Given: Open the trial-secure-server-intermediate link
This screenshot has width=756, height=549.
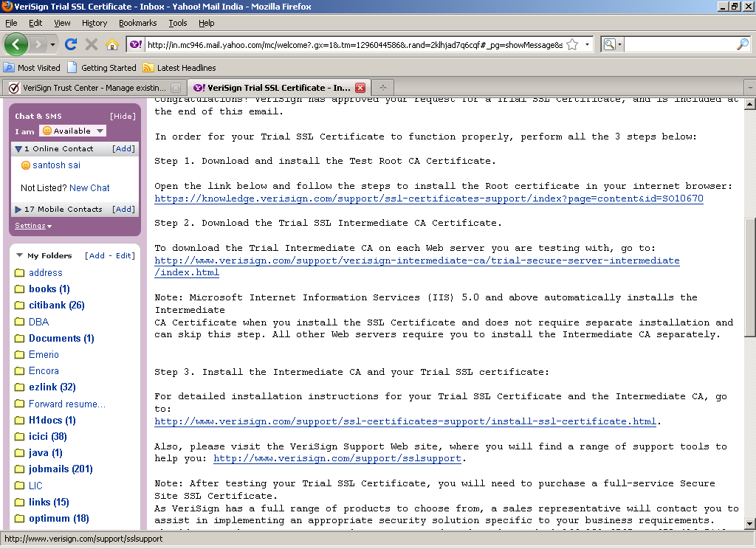Looking at the screenshot, I should coord(416,260).
